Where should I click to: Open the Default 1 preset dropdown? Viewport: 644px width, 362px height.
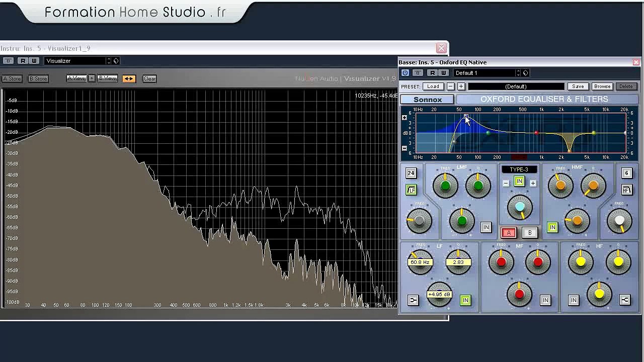pos(484,73)
